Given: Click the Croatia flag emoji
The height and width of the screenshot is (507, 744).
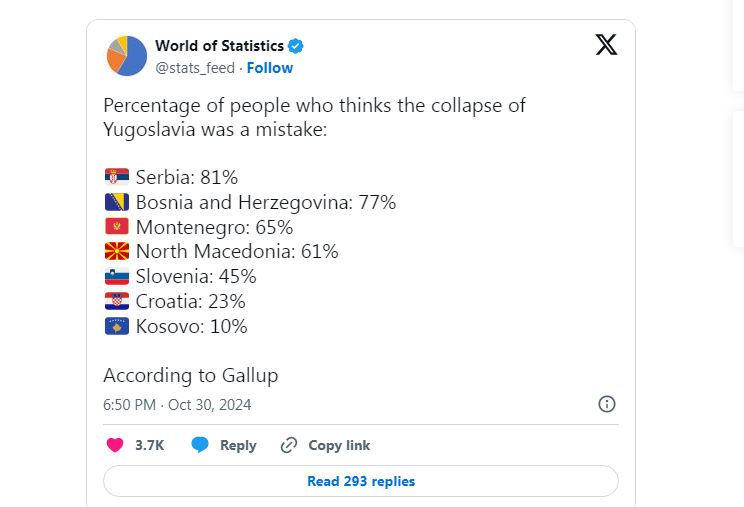Looking at the screenshot, I should (x=116, y=301).
